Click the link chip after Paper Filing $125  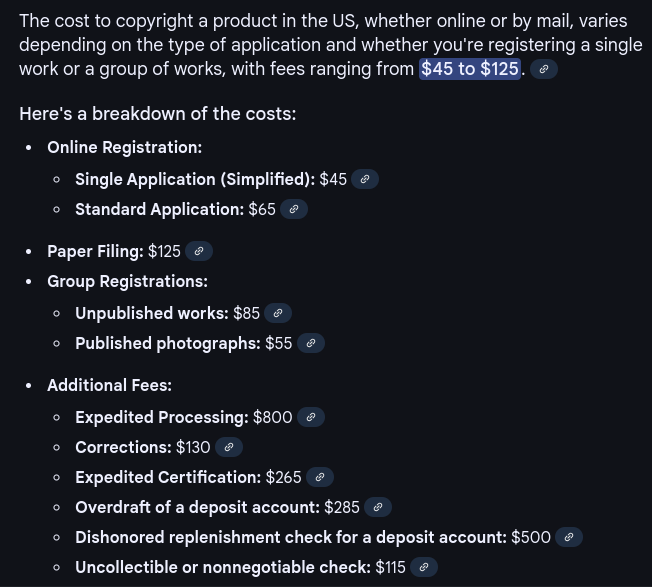click(199, 251)
